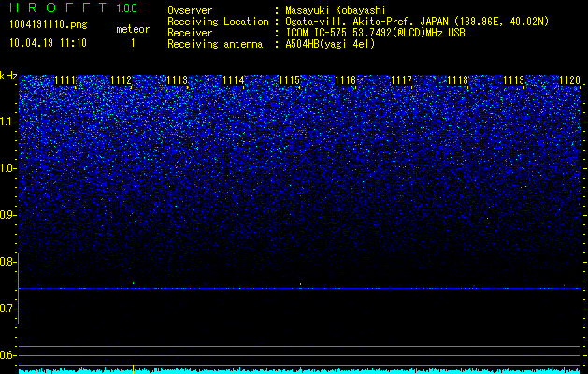The height and width of the screenshot is (374, 588).
Task: Click the 0.9 frequency axis label
Action: pos(7,215)
